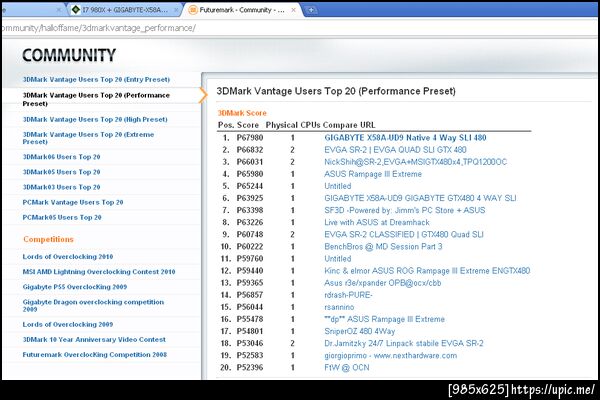
Task: Open the Untitled result at position 11
Action: click(x=338, y=259)
